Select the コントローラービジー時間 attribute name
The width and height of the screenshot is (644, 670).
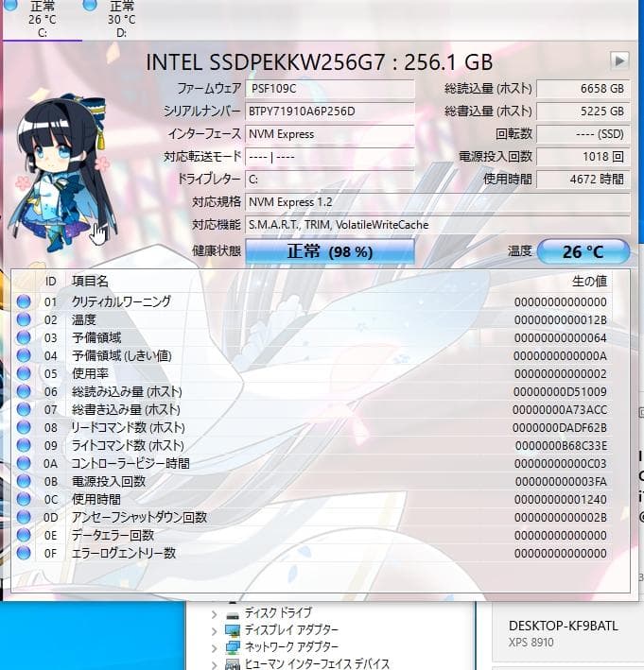[131, 463]
